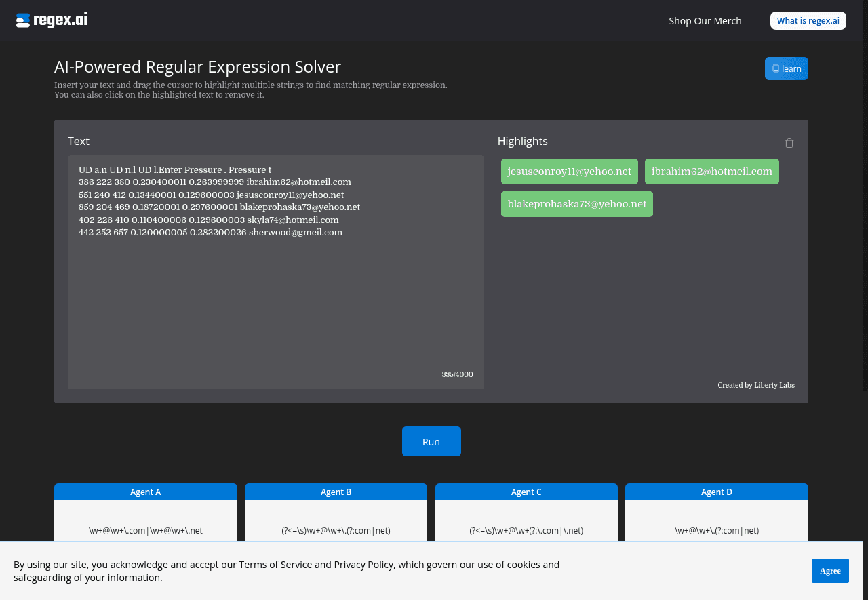This screenshot has width=868, height=600.
Task: Open the Privacy Policy link
Action: (x=363, y=564)
